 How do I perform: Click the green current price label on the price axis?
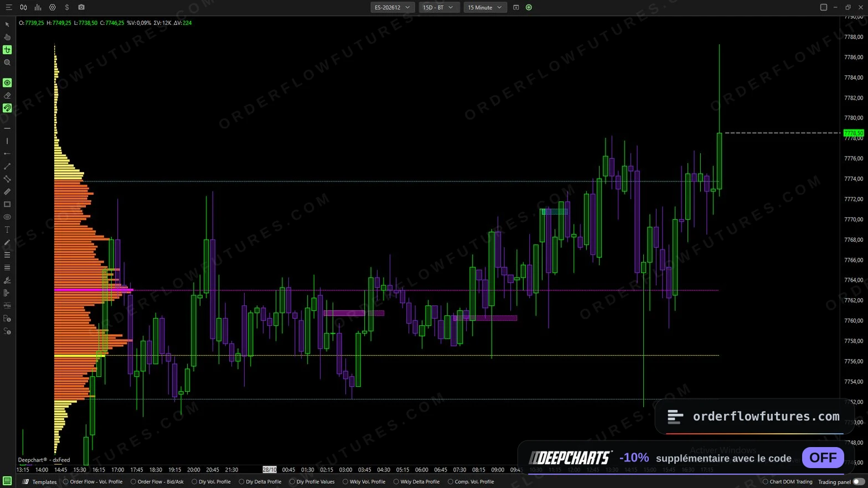853,133
